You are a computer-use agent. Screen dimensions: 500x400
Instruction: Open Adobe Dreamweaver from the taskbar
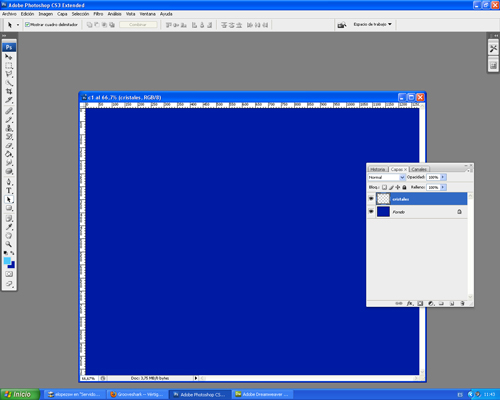(263, 394)
